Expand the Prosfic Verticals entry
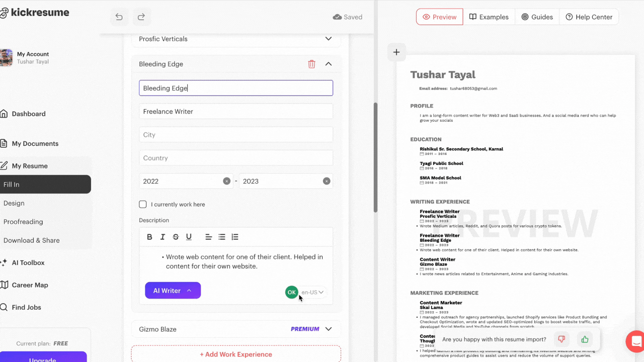The height and width of the screenshot is (362, 644). 329,39
